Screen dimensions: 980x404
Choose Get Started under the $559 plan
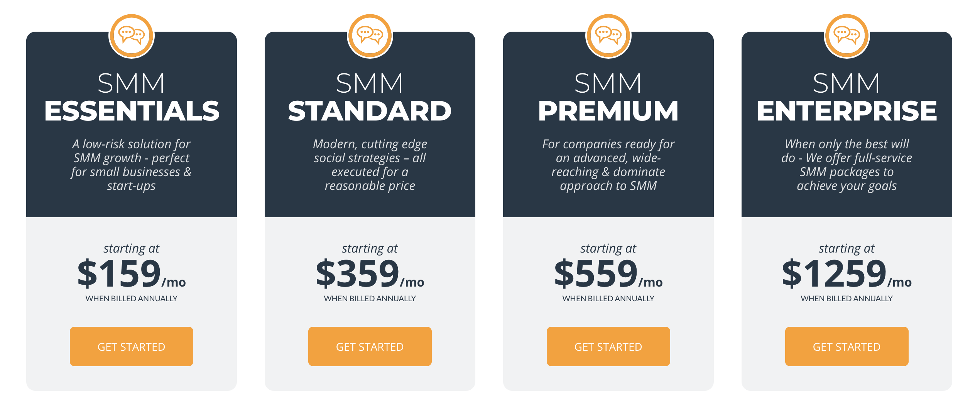click(x=608, y=346)
